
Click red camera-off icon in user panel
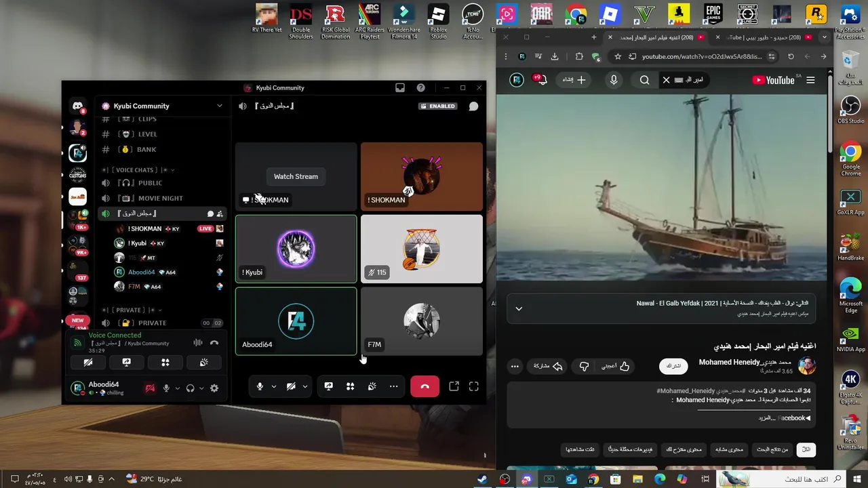coord(150,388)
